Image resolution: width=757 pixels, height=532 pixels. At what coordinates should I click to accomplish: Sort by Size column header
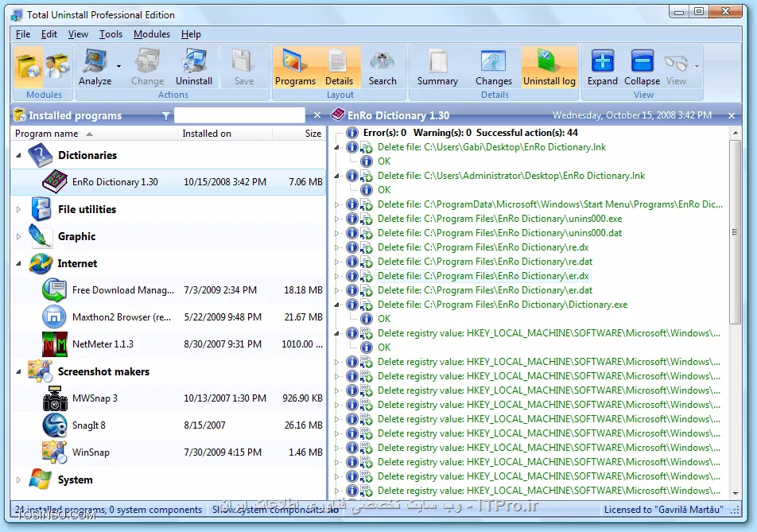tap(299, 134)
